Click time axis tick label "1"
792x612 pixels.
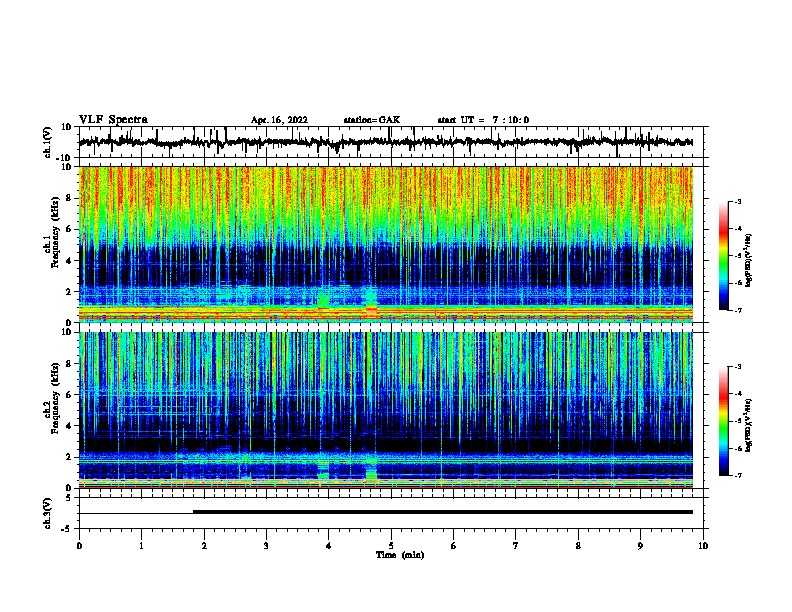point(141,546)
